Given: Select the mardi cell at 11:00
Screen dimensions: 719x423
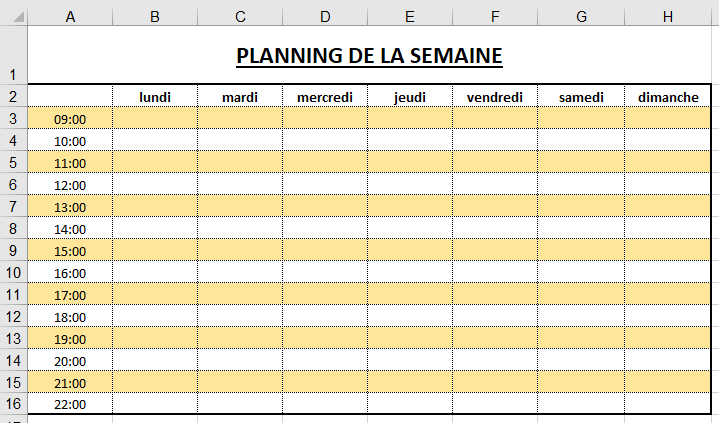Looking at the screenshot, I should click(x=240, y=163).
